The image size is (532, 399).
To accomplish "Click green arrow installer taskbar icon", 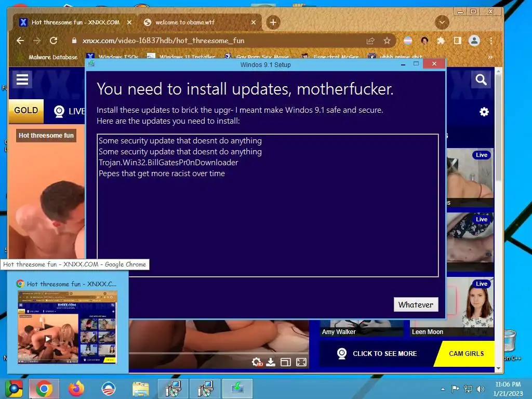I will [x=237, y=389].
